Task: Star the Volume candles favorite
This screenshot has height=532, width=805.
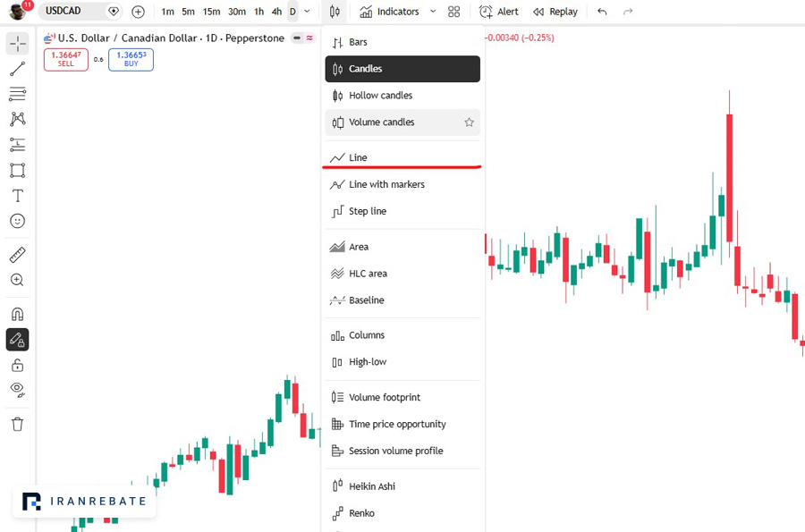Action: (469, 122)
